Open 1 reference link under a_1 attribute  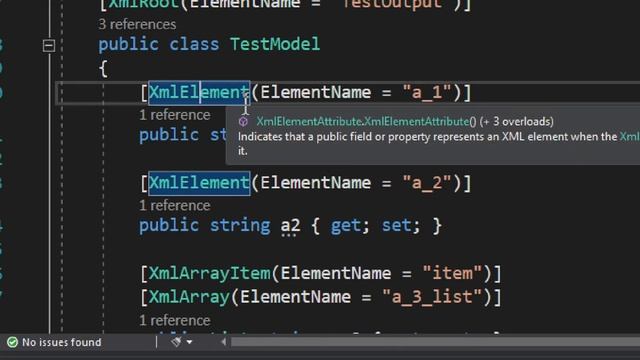point(175,115)
